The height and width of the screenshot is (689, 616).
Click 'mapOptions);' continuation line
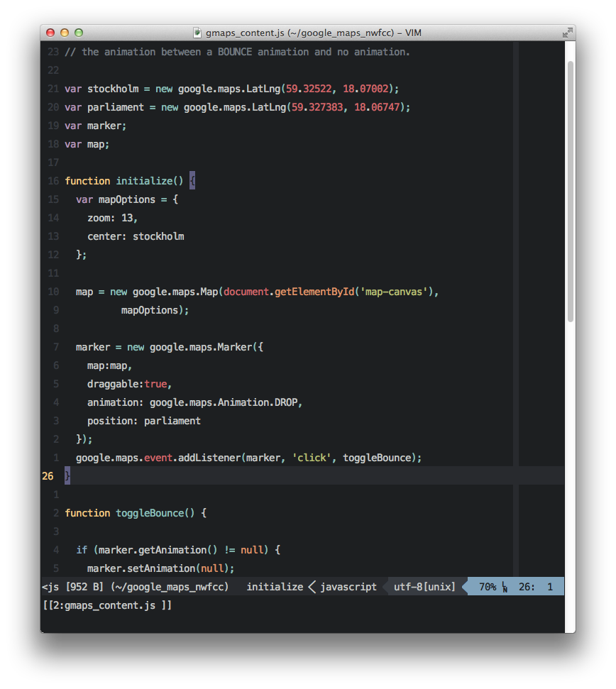point(155,310)
